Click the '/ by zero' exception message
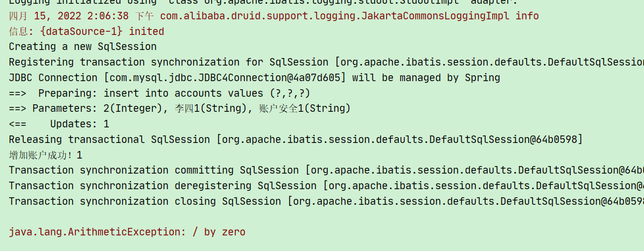The height and width of the screenshot is (251, 644). (x=219, y=232)
